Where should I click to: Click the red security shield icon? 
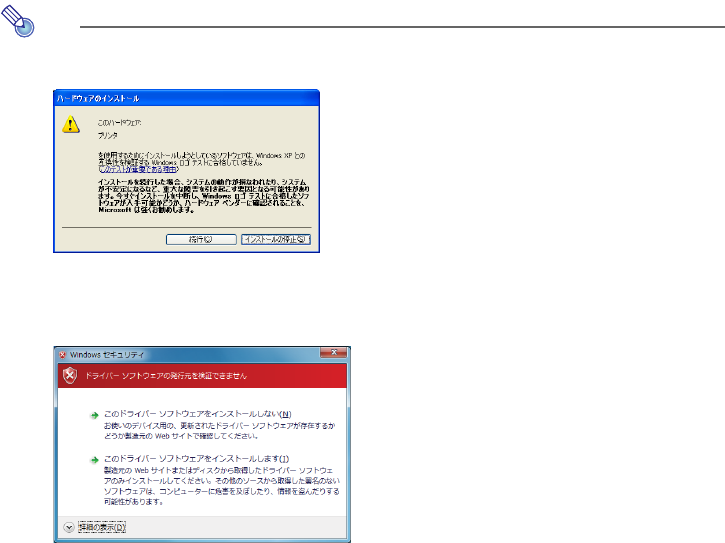[x=70, y=375]
